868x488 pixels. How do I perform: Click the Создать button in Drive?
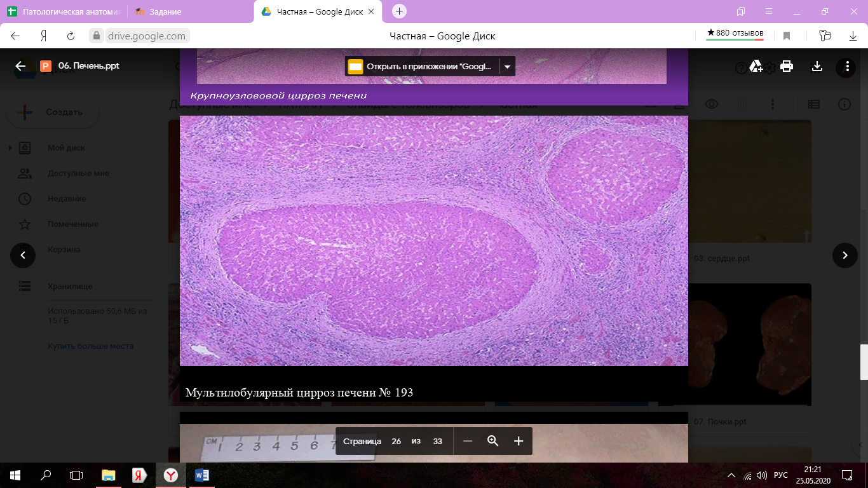pyautogui.click(x=53, y=112)
